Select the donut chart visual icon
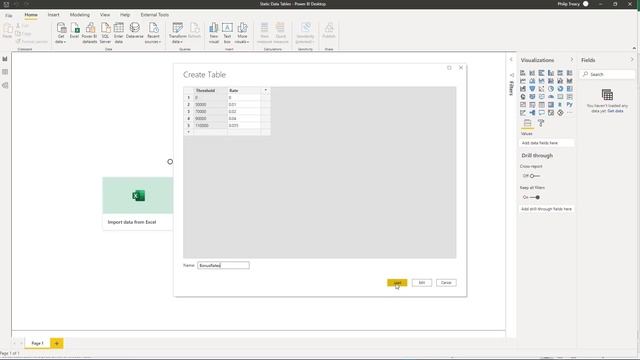 click(560, 89)
